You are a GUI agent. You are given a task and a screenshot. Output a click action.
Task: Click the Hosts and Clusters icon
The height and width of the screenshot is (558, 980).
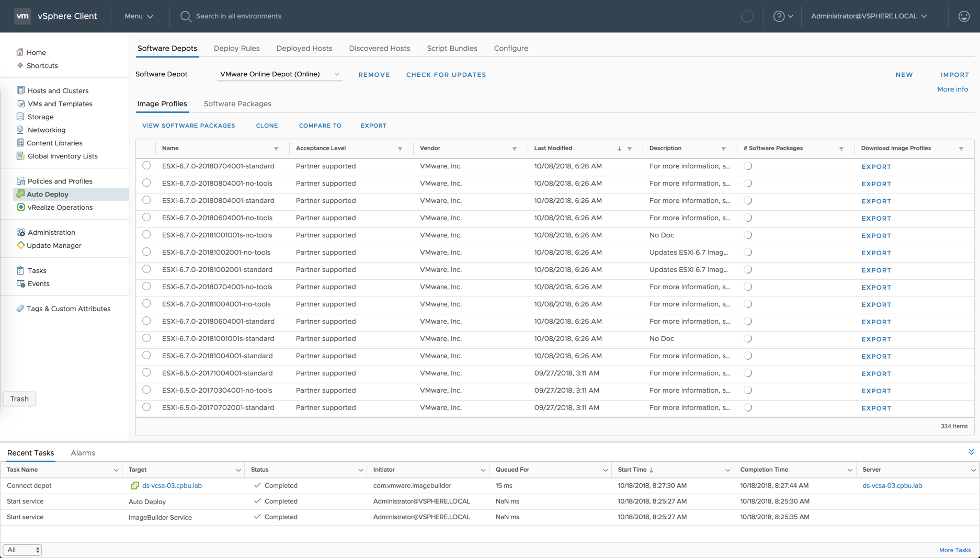[x=20, y=90]
